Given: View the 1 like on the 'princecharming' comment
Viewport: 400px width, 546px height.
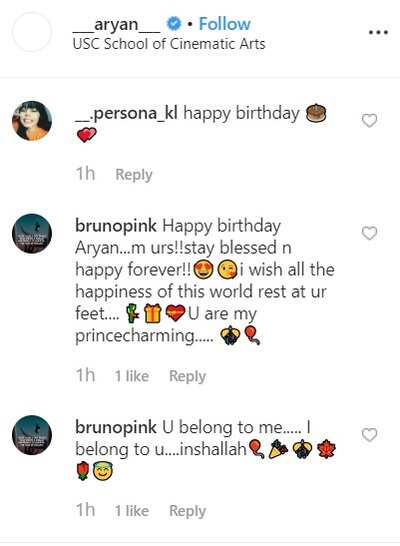Looking at the screenshot, I should [132, 376].
